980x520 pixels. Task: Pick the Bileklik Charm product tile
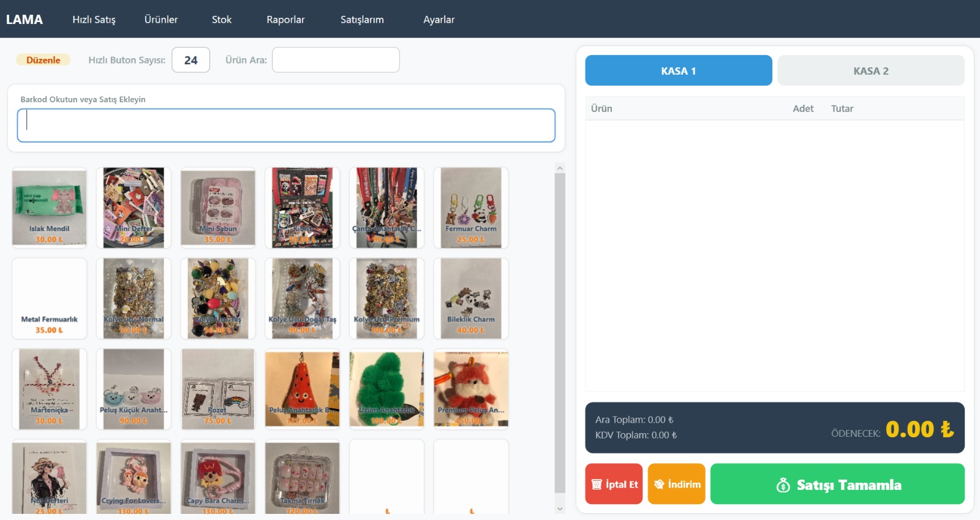point(470,298)
